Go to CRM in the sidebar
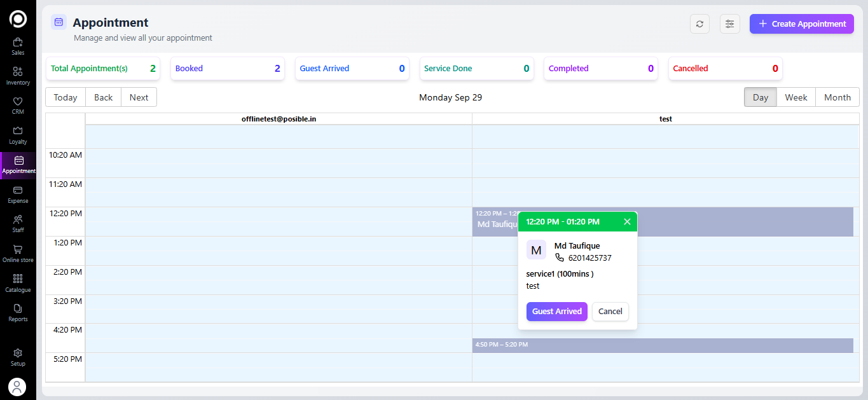 18,106
